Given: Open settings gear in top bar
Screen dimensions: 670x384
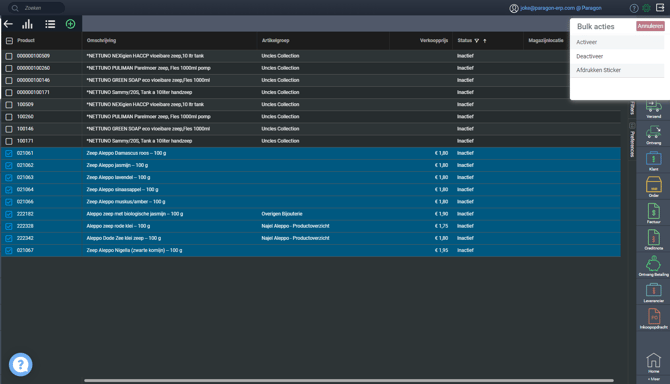Looking at the screenshot, I should pyautogui.click(x=646, y=8).
